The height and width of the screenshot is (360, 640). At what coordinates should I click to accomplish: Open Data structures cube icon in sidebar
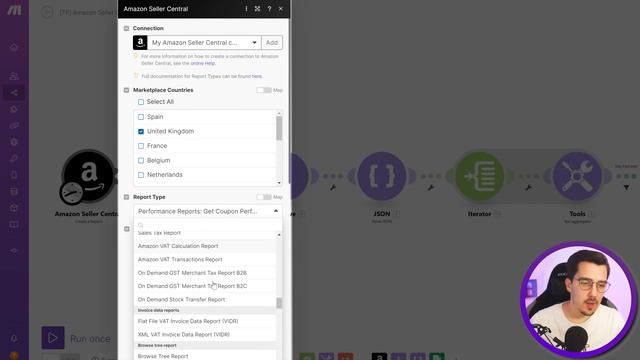[x=14, y=208]
